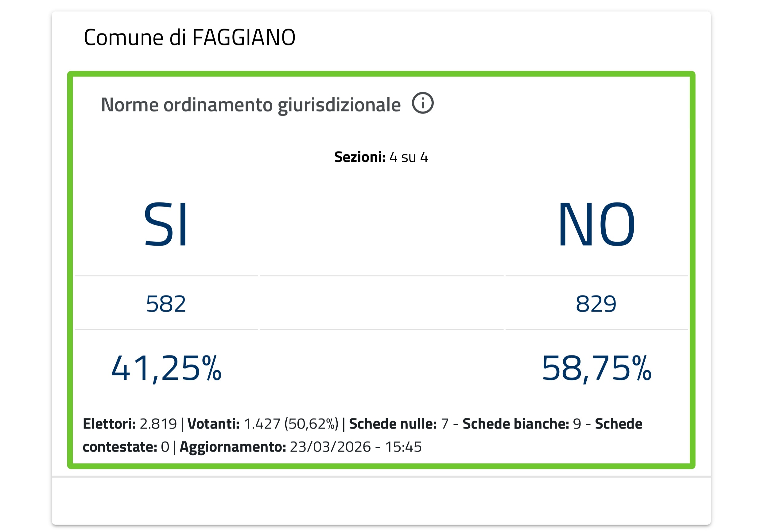Click the 'Comune di FAGGIANO' heading
This screenshot has width=761, height=532.
tap(189, 37)
